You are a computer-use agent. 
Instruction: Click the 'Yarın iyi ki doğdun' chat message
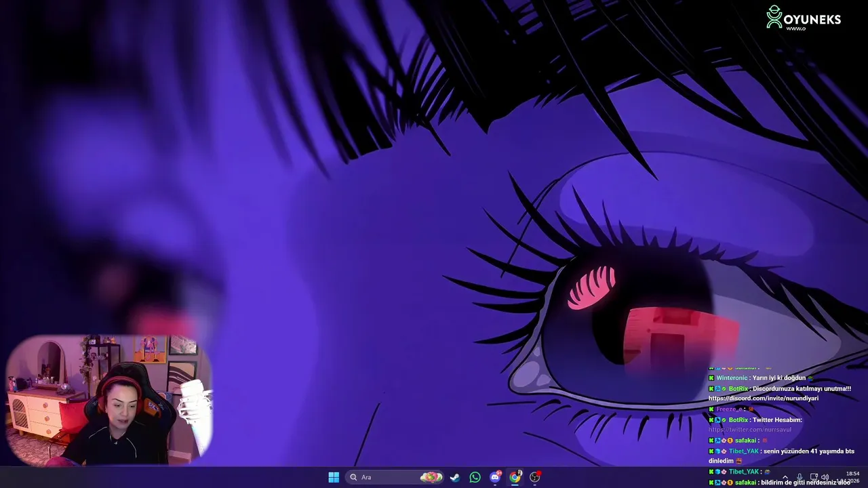(778, 378)
